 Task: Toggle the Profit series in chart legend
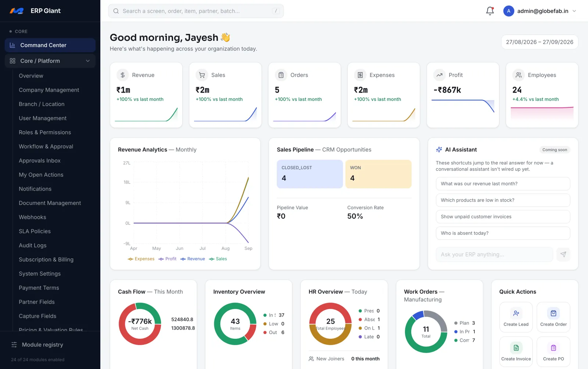pyautogui.click(x=168, y=259)
